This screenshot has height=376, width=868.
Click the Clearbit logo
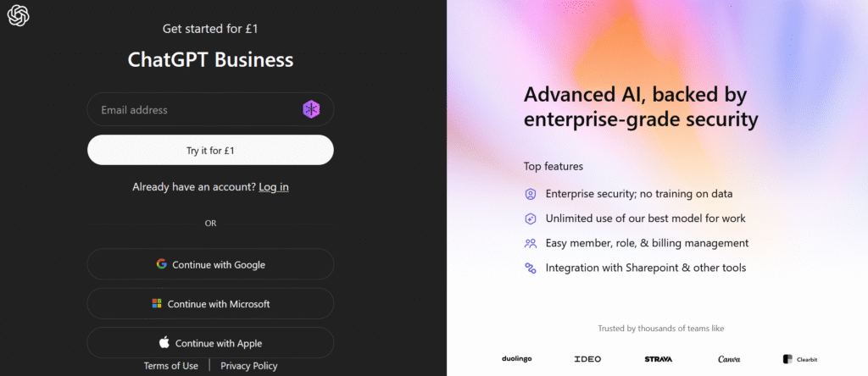[799, 359]
